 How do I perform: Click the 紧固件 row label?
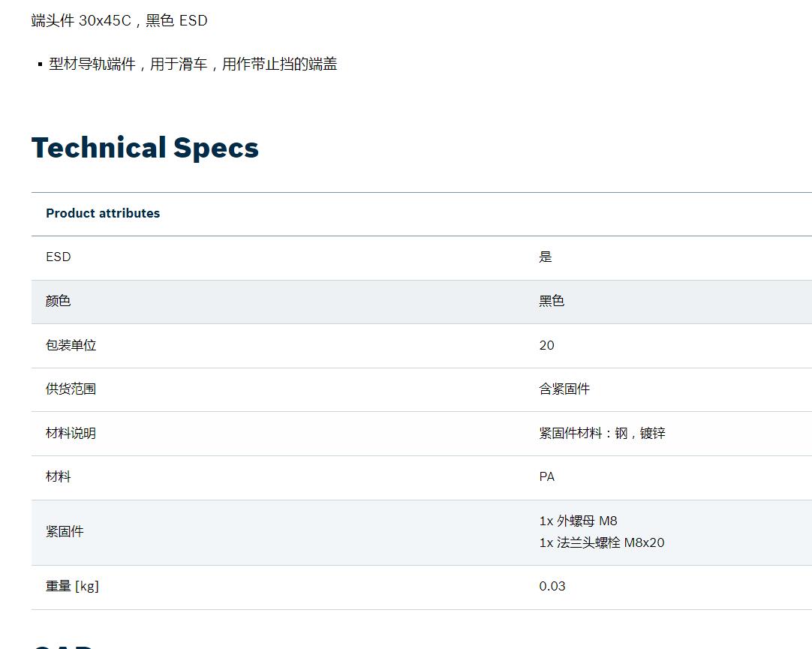65,531
